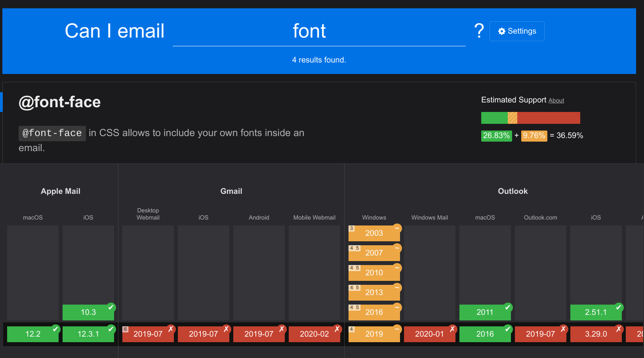The height and width of the screenshot is (358, 644).
Task: Click the cross icon on Windows Mail 2020-01
Action: click(452, 329)
